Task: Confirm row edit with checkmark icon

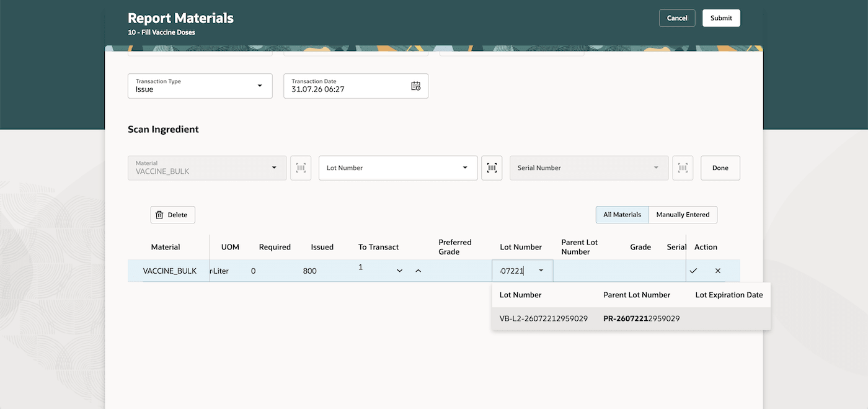Action: (x=693, y=271)
